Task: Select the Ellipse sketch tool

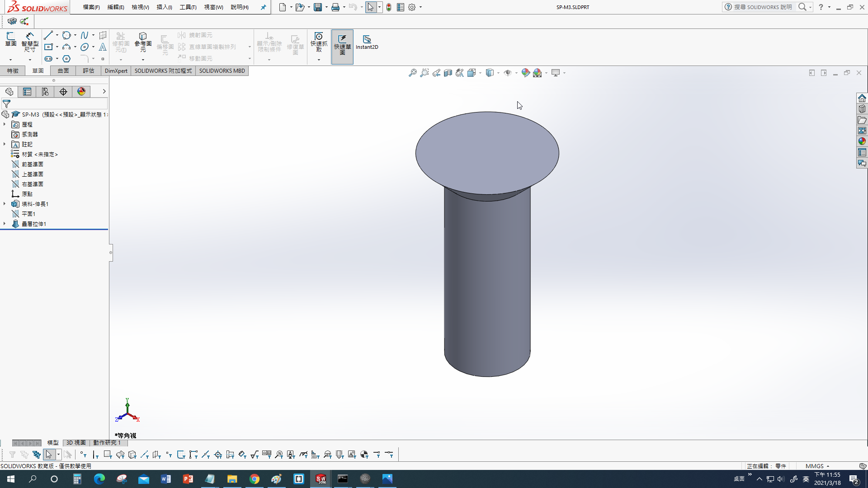Action: click(85, 47)
